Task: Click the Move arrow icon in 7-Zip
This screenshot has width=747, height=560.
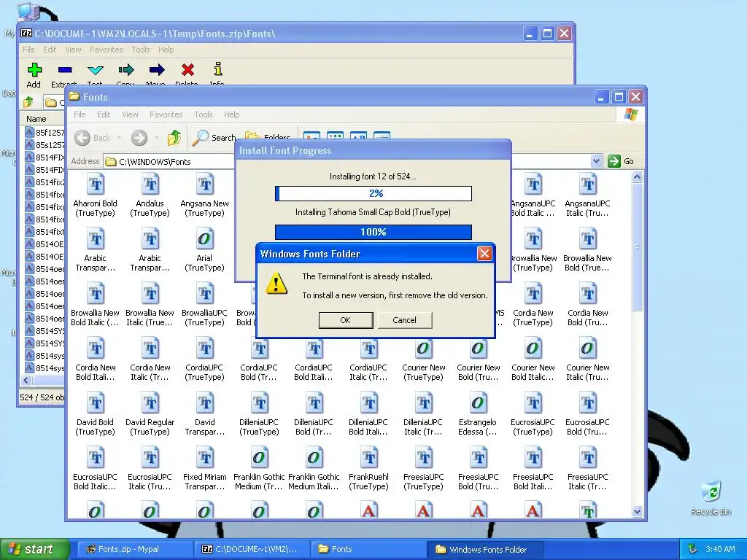Action: pos(156,70)
